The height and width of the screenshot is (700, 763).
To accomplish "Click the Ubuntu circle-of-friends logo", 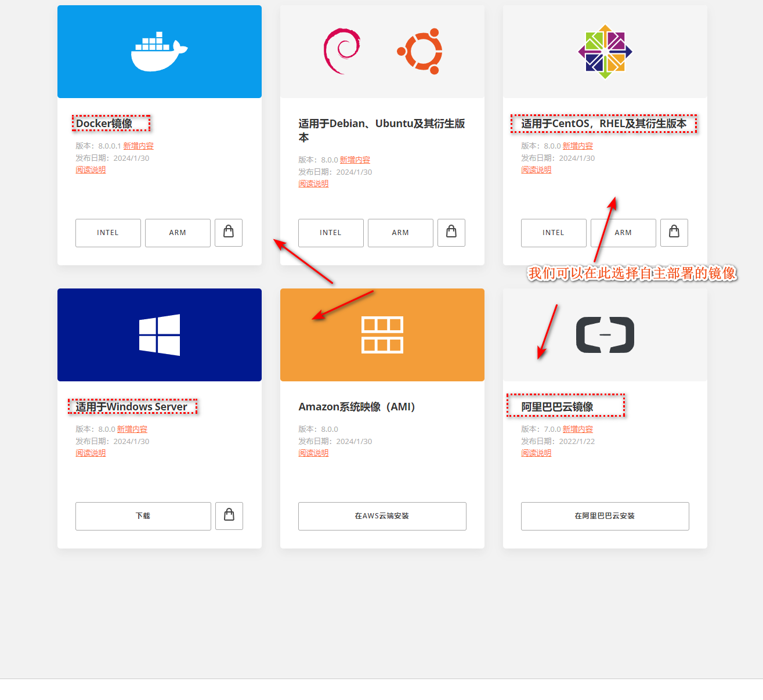I will tap(420, 51).
